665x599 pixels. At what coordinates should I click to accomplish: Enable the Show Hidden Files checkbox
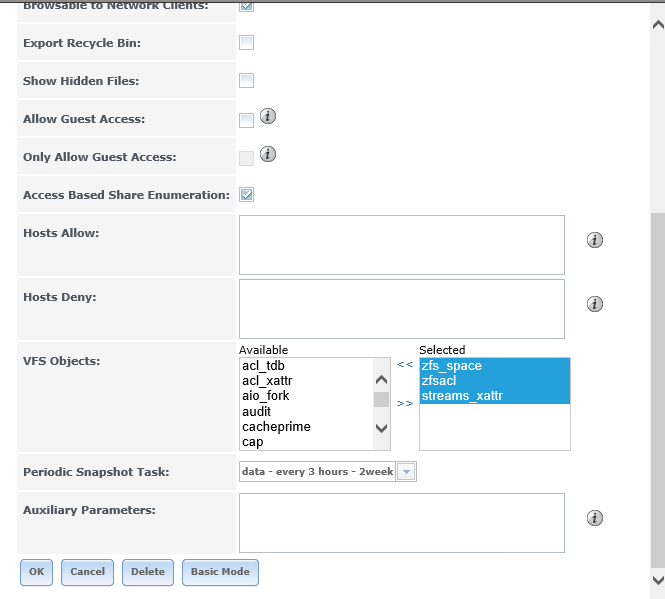point(246,81)
